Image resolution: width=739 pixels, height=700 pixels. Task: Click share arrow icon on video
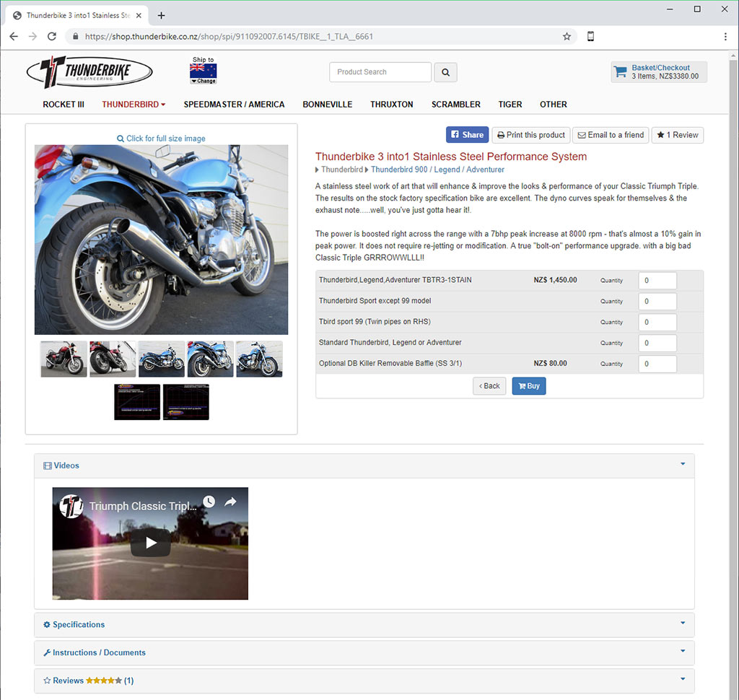(230, 502)
